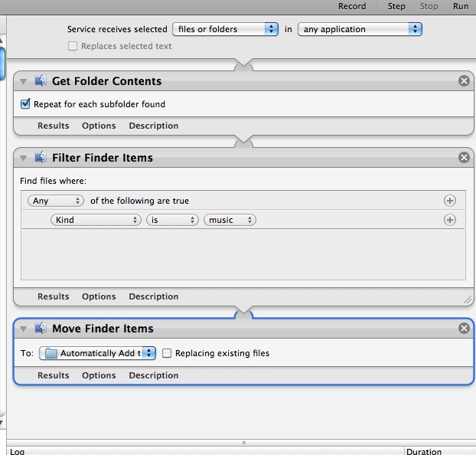Uncheck 'Repeat for each subfolder found'
The height and width of the screenshot is (455, 476).
(x=25, y=104)
